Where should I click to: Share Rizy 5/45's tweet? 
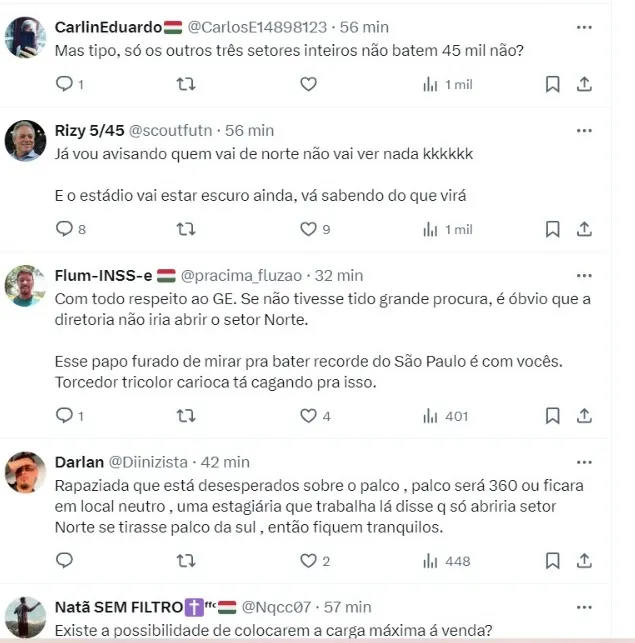coord(584,229)
